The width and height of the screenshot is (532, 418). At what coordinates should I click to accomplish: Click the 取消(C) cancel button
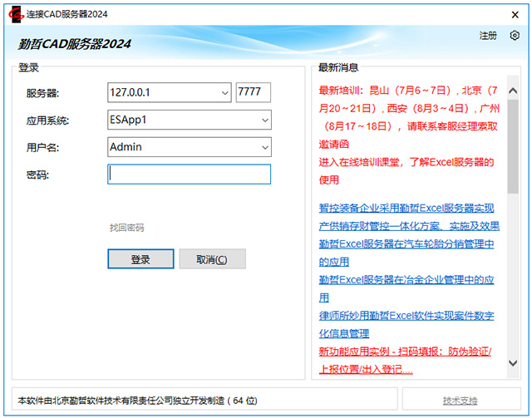click(213, 259)
